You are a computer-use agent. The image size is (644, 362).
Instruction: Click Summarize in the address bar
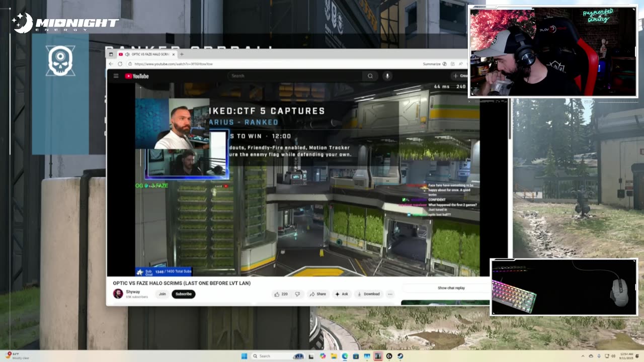pos(436,64)
